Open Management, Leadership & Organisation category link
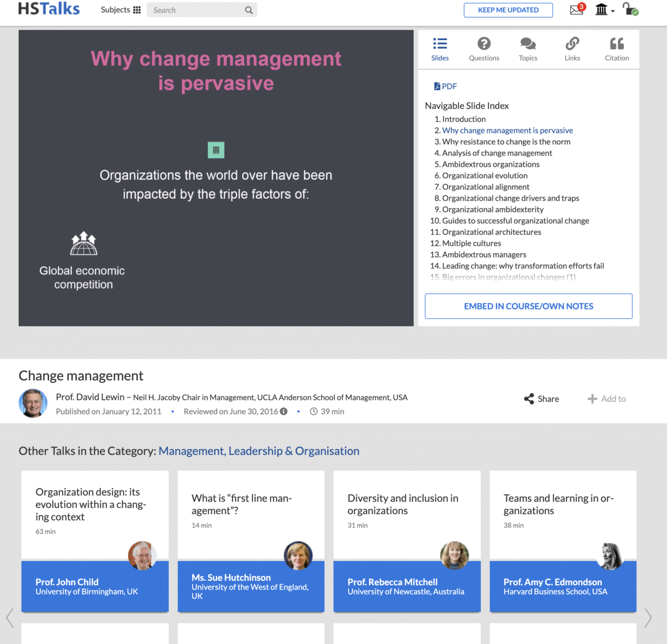Image resolution: width=667 pixels, height=644 pixels. pos(259,451)
